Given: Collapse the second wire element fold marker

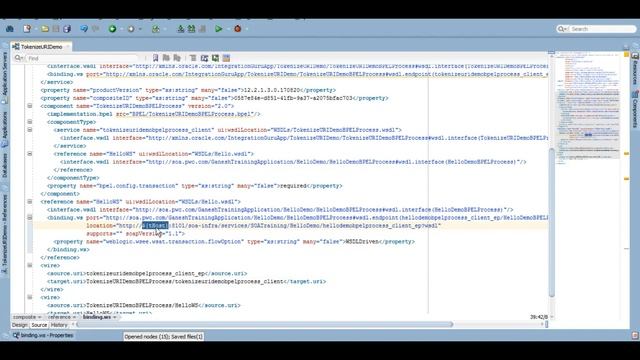Looking at the screenshot, I should (30, 297).
